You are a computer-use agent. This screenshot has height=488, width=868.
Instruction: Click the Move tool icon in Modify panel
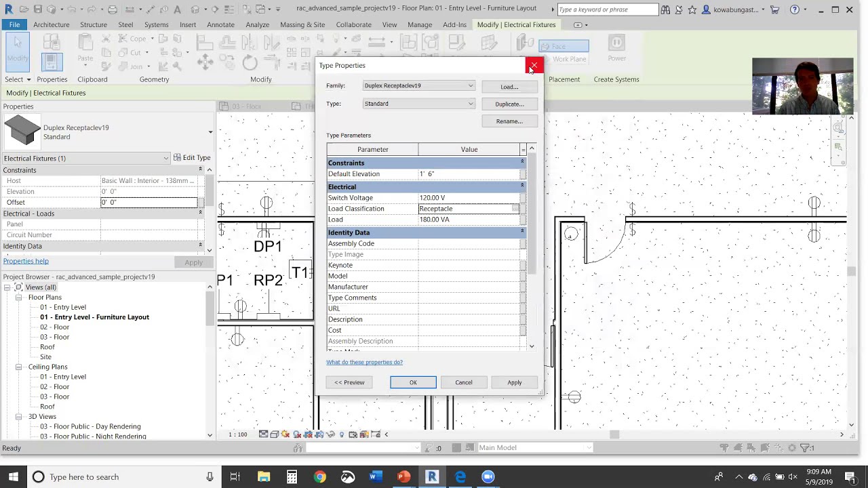tap(205, 63)
